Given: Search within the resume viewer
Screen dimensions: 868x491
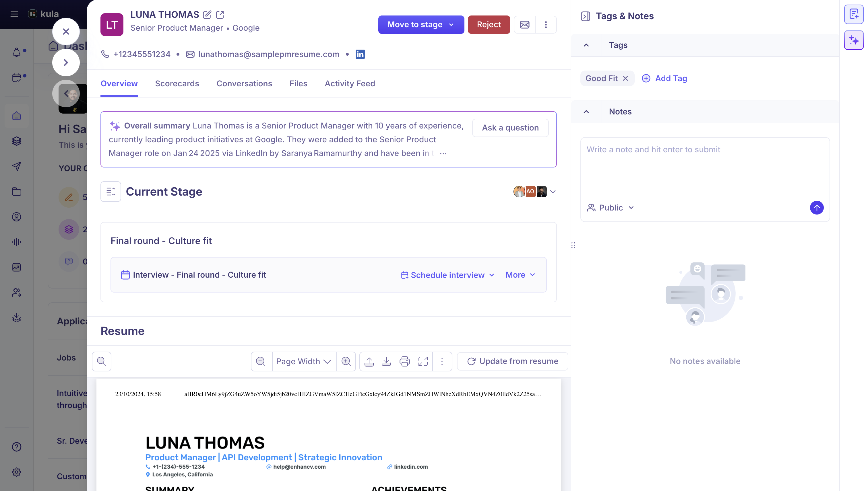Looking at the screenshot, I should click(102, 361).
